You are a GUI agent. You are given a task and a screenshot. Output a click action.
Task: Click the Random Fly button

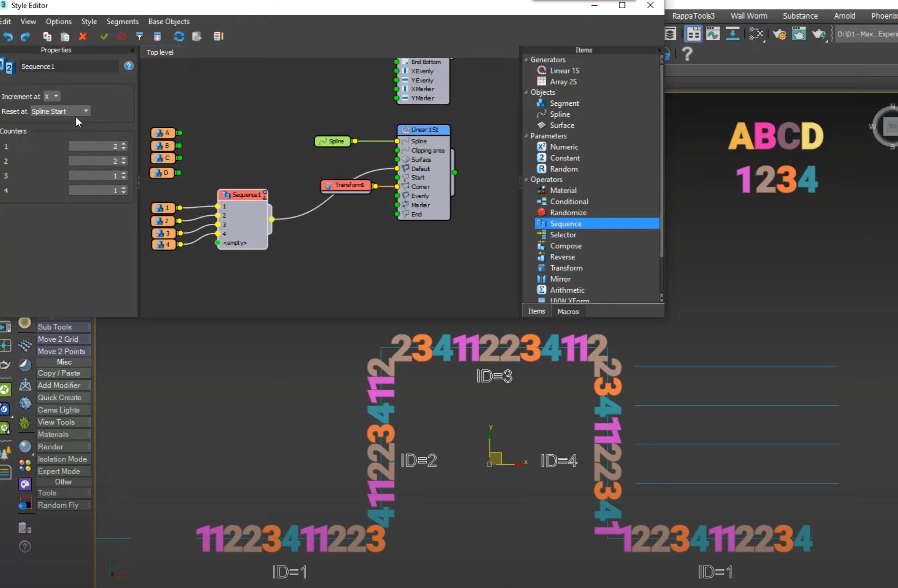[x=63, y=505]
